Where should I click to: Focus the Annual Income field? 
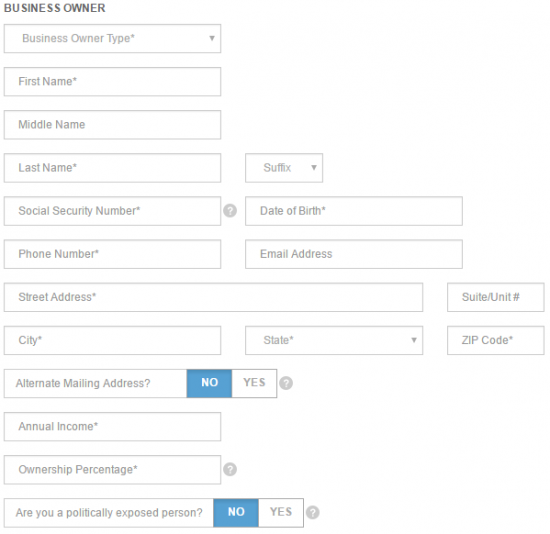click(112, 427)
